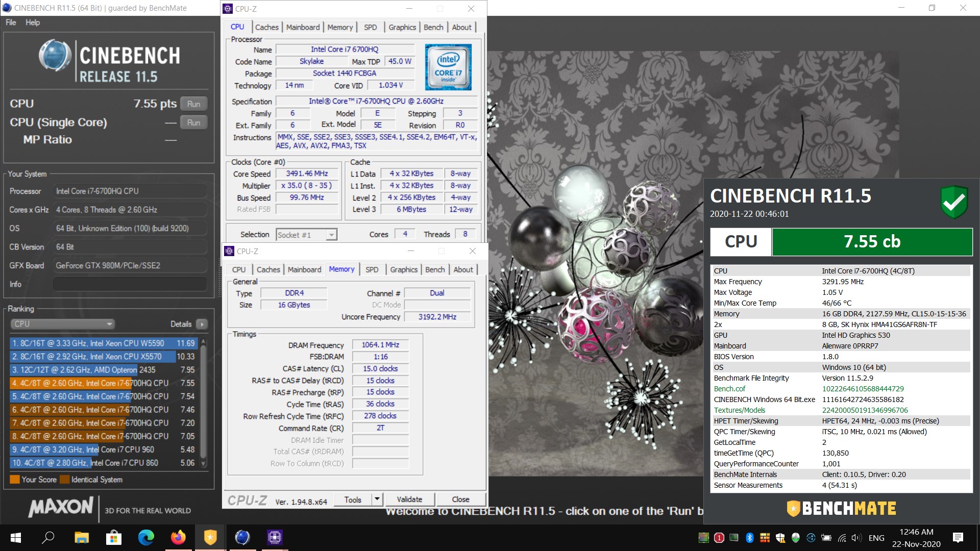Switch to CPU tab in lower CPU-Z

click(239, 269)
